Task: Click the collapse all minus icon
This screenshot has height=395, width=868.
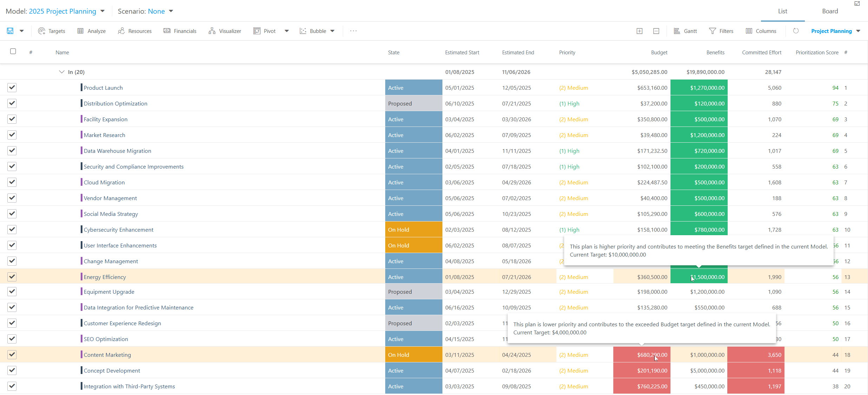Action: pyautogui.click(x=656, y=31)
